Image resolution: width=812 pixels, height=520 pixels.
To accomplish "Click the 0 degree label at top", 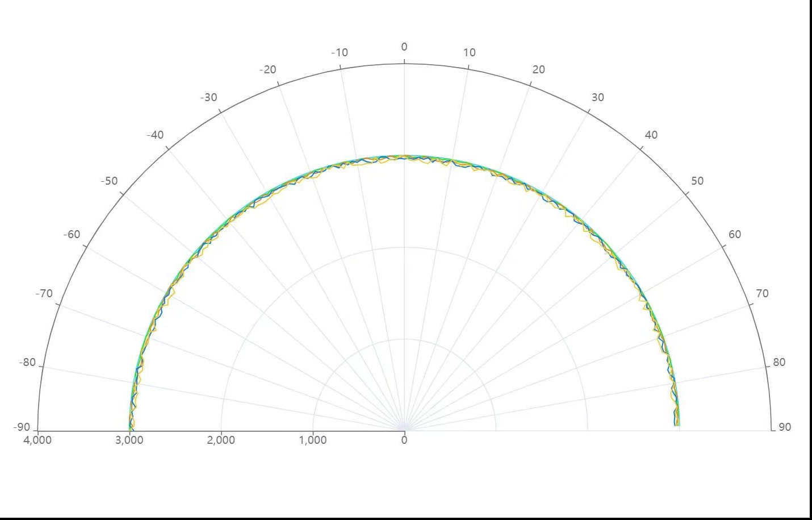I will pyautogui.click(x=404, y=47).
